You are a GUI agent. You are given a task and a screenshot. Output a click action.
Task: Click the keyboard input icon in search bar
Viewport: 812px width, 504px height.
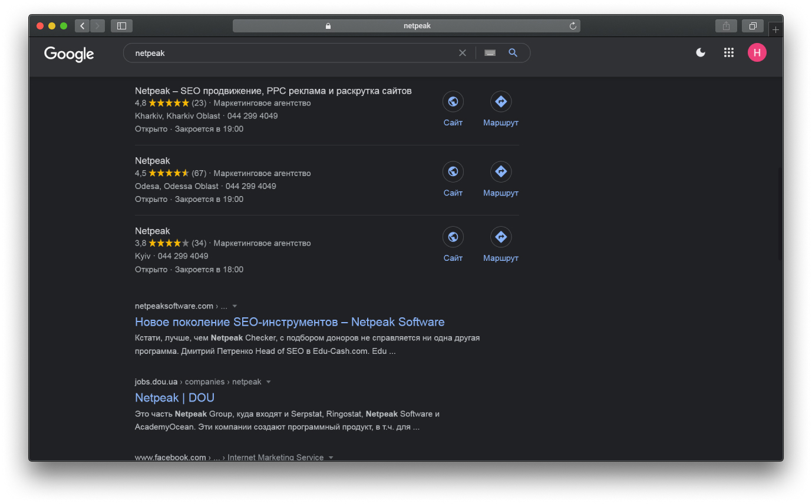tap(489, 52)
